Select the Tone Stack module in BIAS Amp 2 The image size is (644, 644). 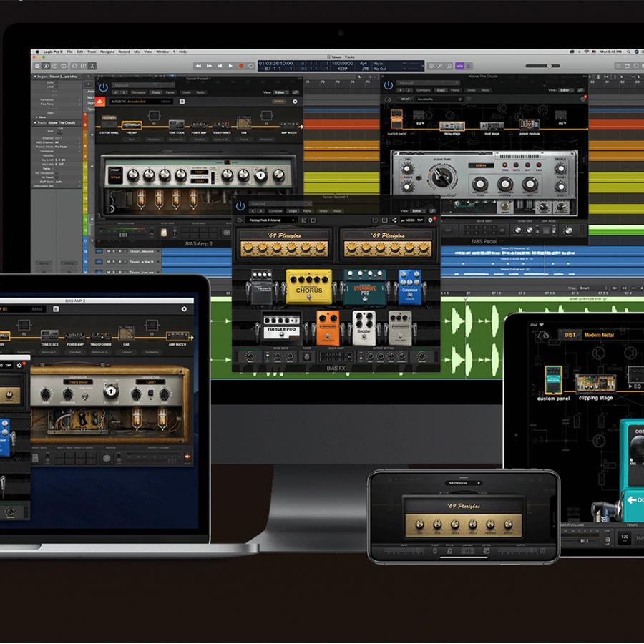coord(177,126)
